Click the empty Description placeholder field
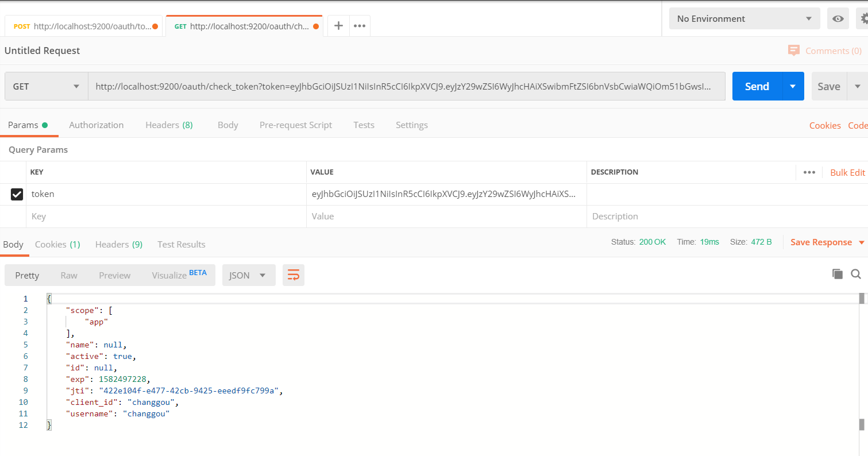 pos(727,217)
